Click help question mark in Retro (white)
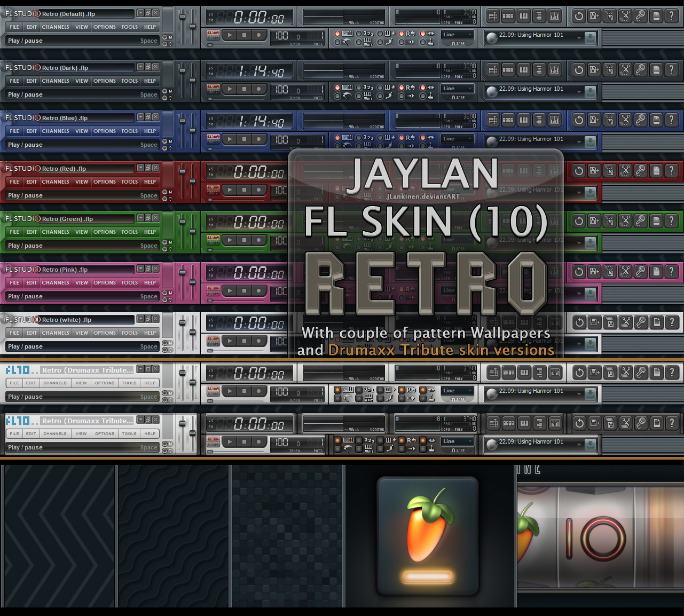This screenshot has width=684, height=616. pyautogui.click(x=672, y=322)
